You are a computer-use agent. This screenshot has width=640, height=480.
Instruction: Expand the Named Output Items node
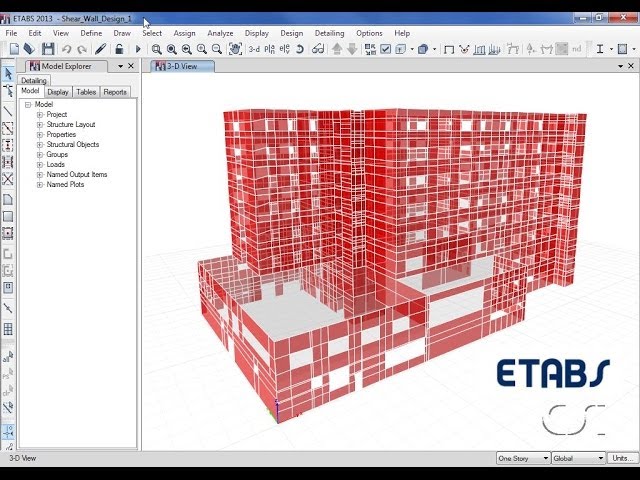pyautogui.click(x=40, y=175)
